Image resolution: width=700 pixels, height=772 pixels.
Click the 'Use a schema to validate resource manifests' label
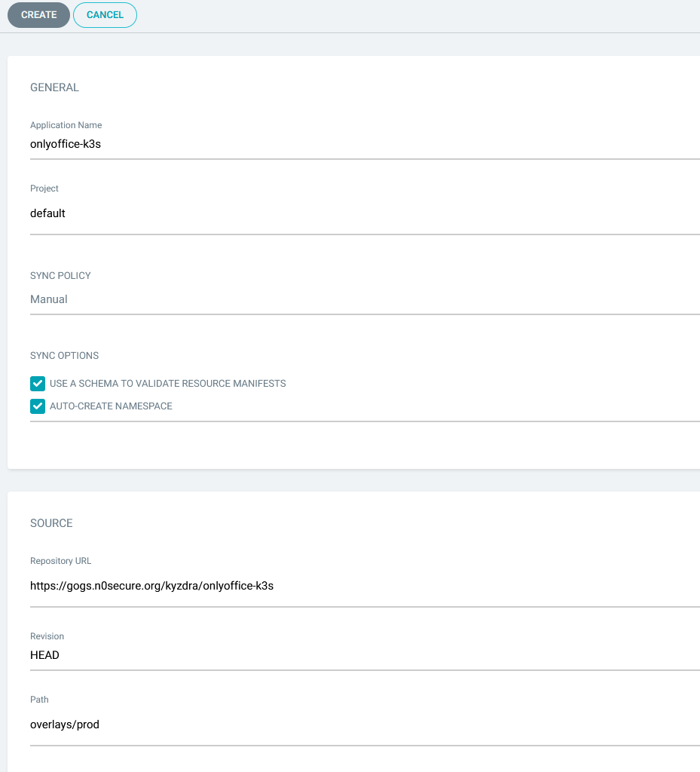(168, 384)
